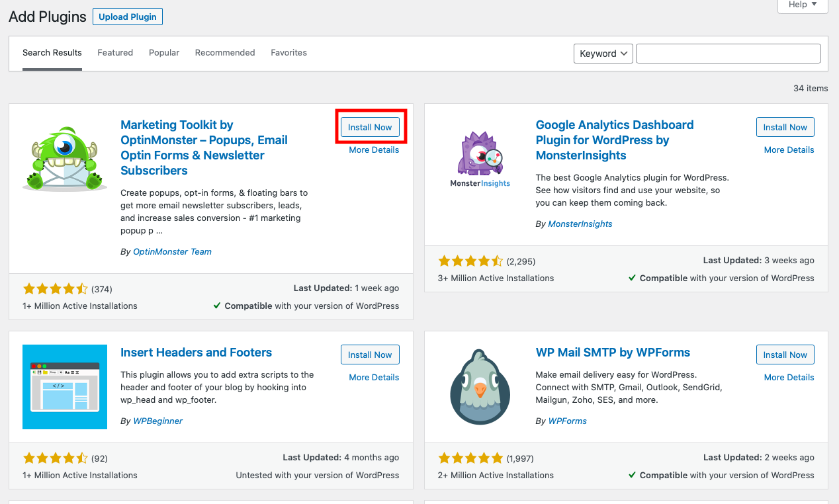Click the '34 items' count text
This screenshot has width=839, height=504.
(x=811, y=88)
